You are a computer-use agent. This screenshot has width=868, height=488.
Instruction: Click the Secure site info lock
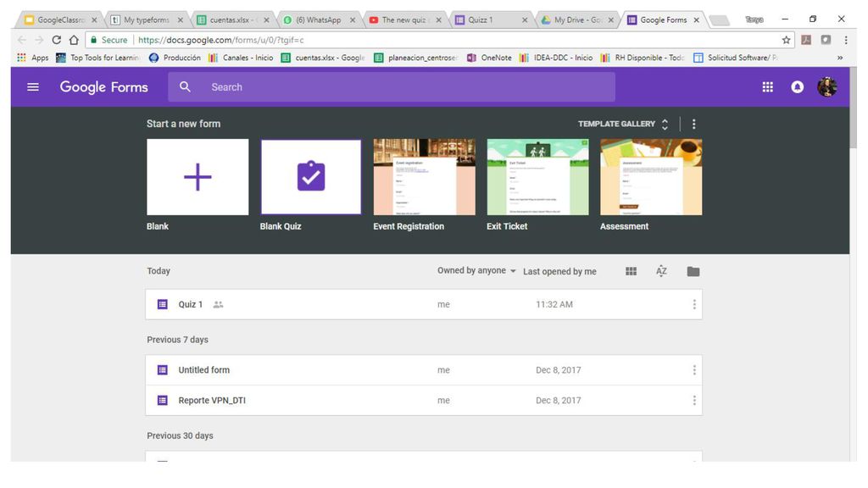(x=93, y=40)
